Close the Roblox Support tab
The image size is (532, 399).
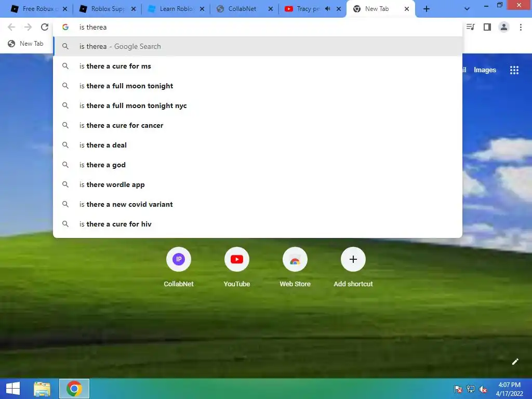tap(134, 9)
